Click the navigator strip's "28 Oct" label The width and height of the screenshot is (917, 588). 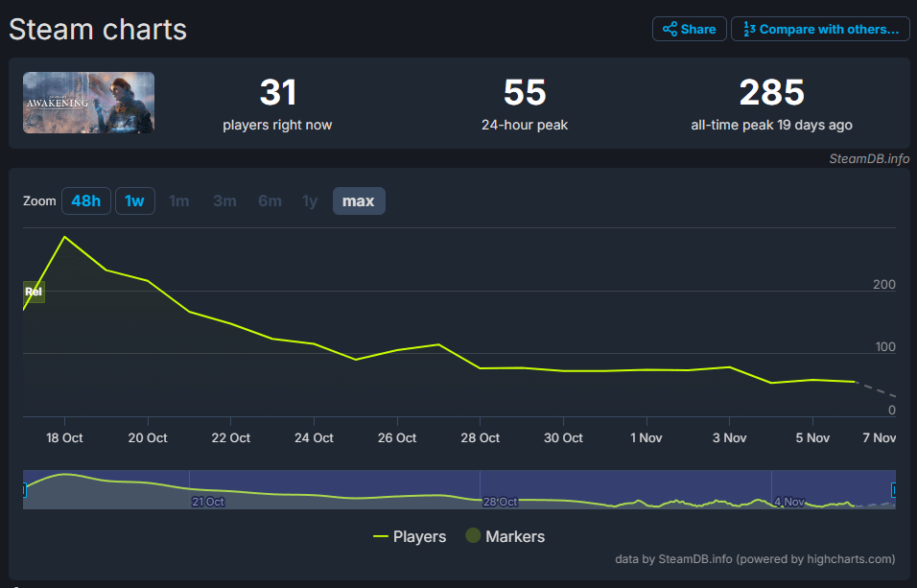[x=500, y=502]
